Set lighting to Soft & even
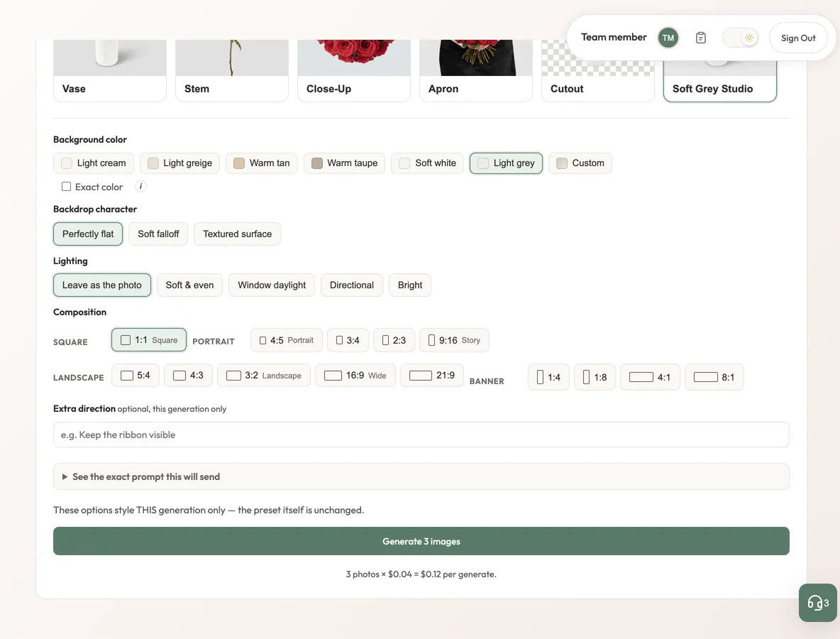Screen dimensions: 840x639 click(189, 285)
